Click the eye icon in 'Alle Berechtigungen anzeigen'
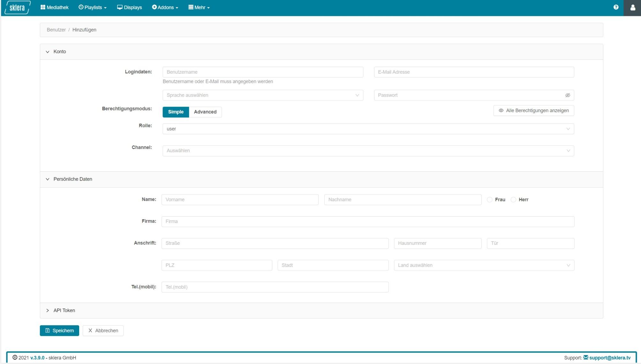 point(501,111)
